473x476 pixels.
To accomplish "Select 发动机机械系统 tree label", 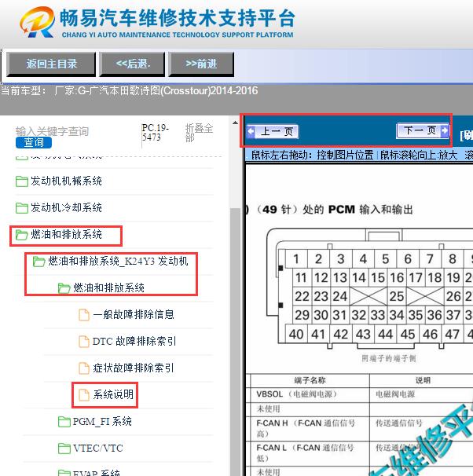I will click(66, 181).
